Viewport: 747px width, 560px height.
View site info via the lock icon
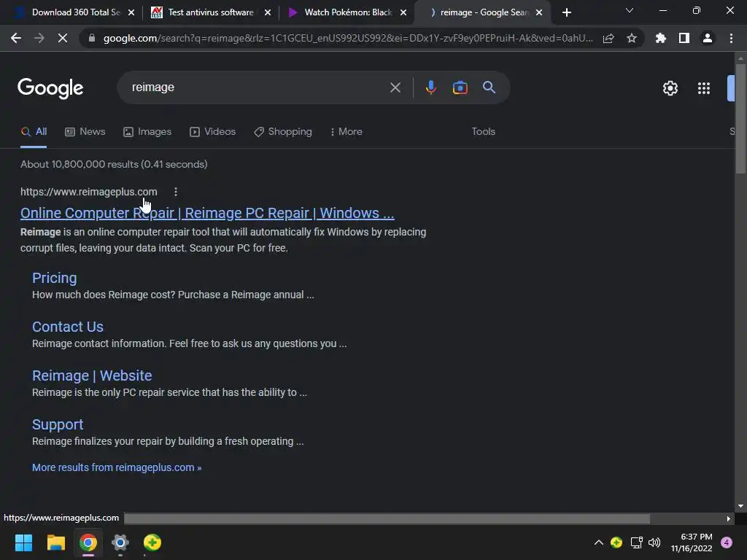point(92,38)
